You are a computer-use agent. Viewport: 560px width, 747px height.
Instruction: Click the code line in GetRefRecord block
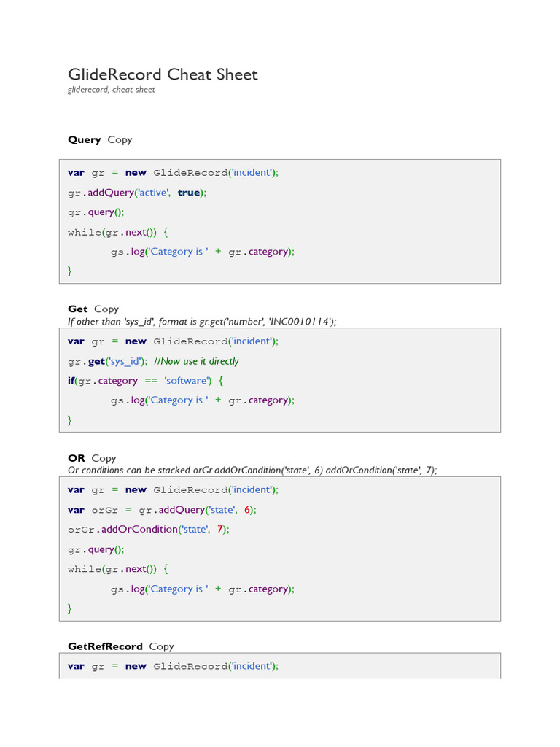[x=173, y=666]
